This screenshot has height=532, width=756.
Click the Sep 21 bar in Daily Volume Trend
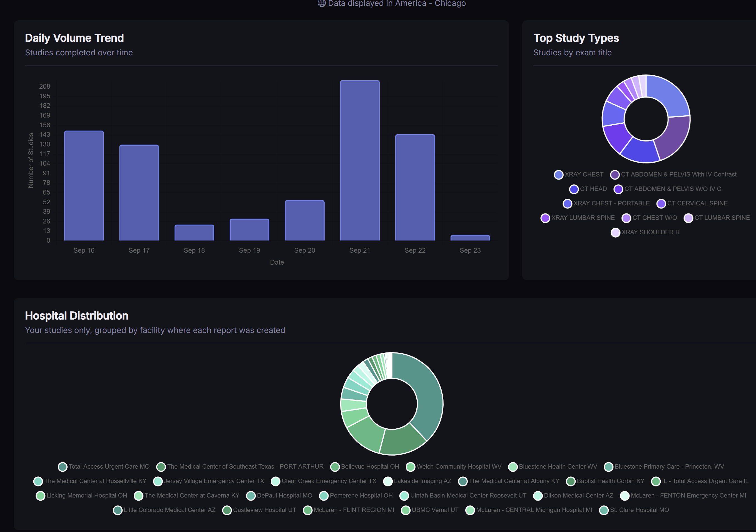point(360,160)
